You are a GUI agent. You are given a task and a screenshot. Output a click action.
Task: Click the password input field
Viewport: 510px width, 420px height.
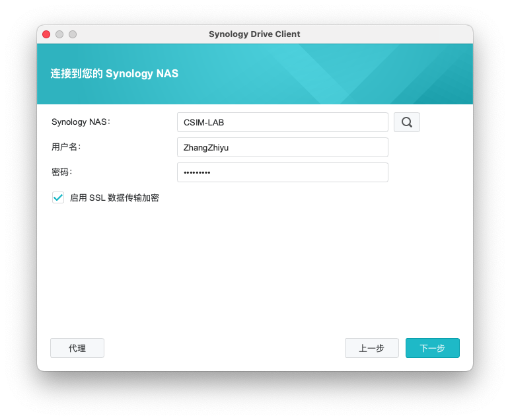282,172
